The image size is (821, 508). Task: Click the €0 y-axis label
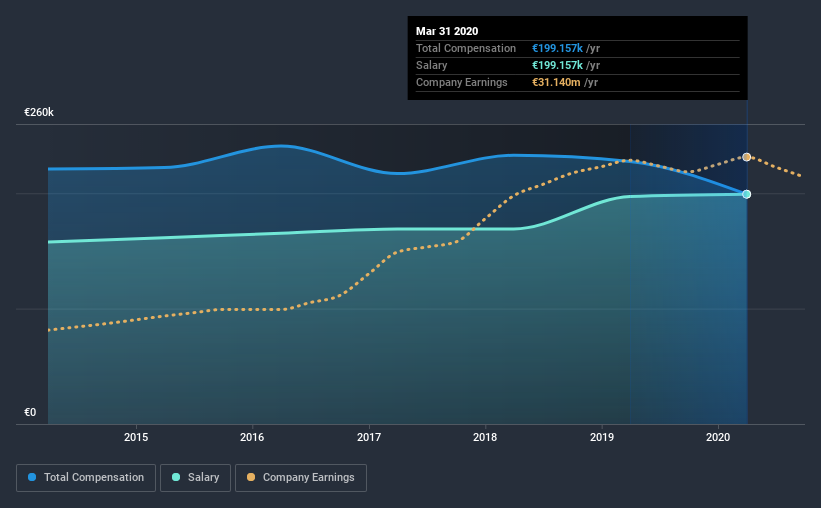[30, 412]
